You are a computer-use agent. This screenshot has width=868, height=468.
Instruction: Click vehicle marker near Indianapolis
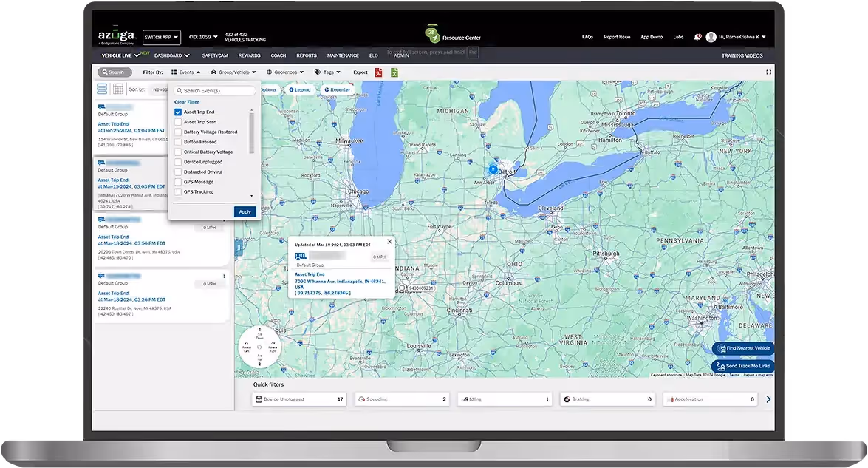[403, 288]
